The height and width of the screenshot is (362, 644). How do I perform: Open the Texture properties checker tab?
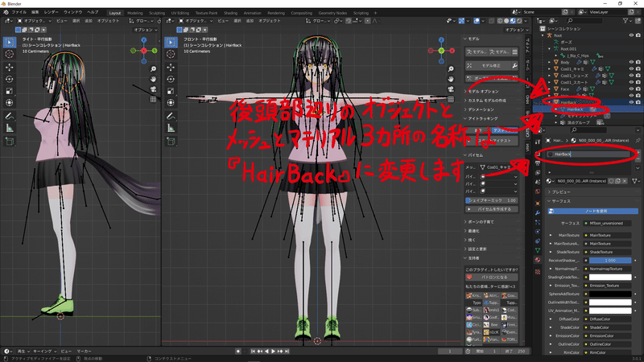coord(538,271)
